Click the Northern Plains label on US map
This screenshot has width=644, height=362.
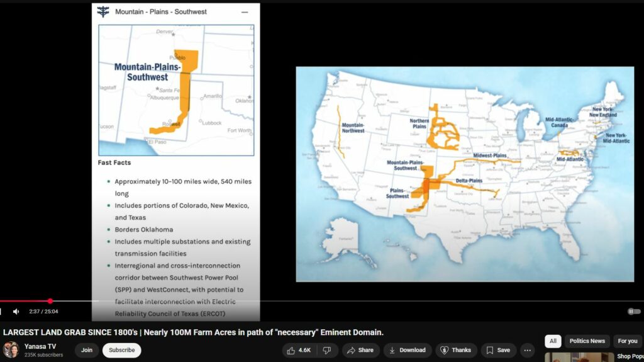419,123
